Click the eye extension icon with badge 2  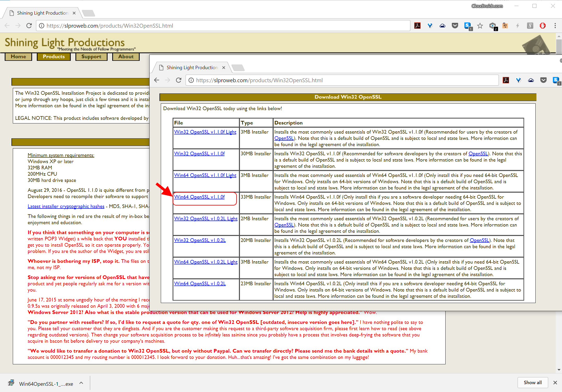[x=493, y=26]
